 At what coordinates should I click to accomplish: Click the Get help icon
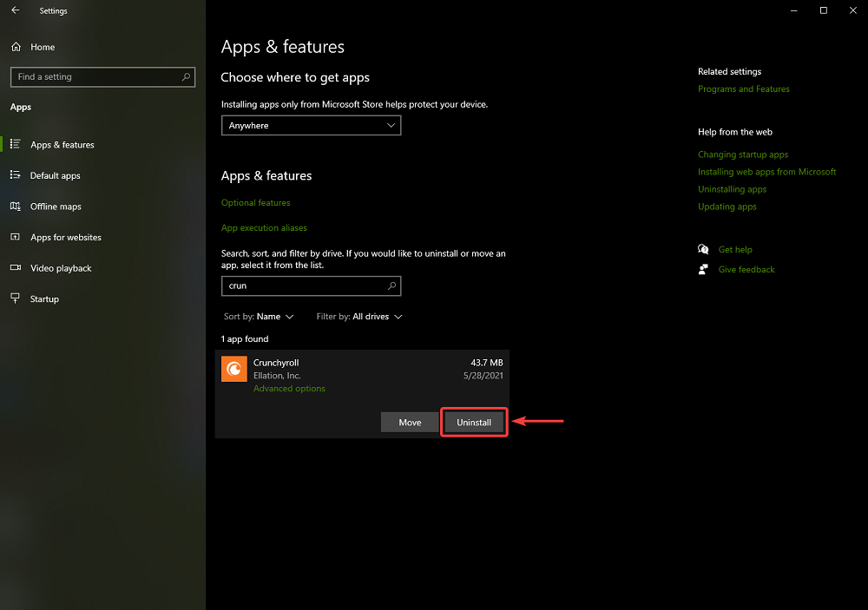point(703,249)
